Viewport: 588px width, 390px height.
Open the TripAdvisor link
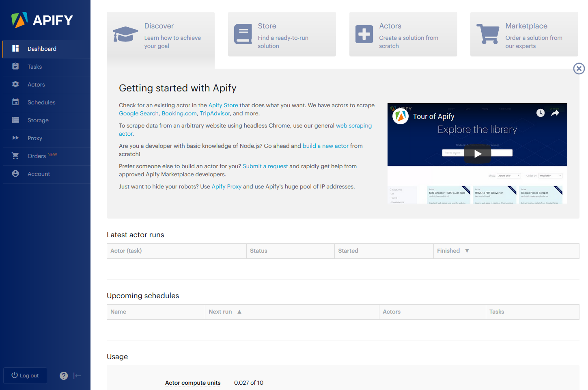(x=215, y=113)
